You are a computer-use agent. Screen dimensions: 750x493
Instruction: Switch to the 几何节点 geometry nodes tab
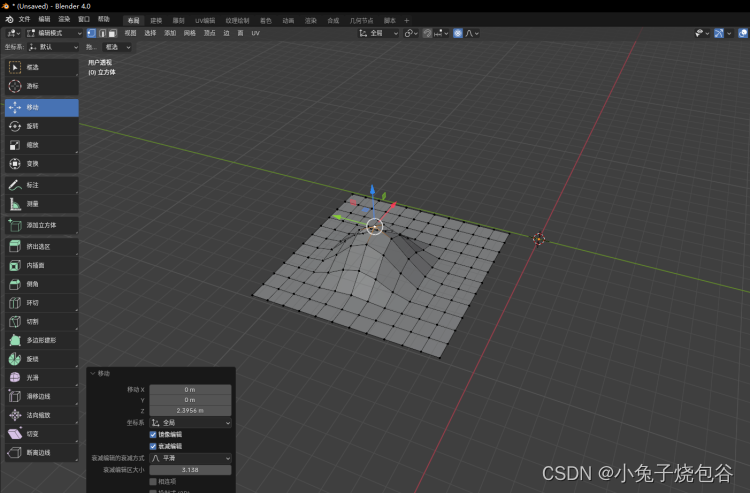pos(361,21)
